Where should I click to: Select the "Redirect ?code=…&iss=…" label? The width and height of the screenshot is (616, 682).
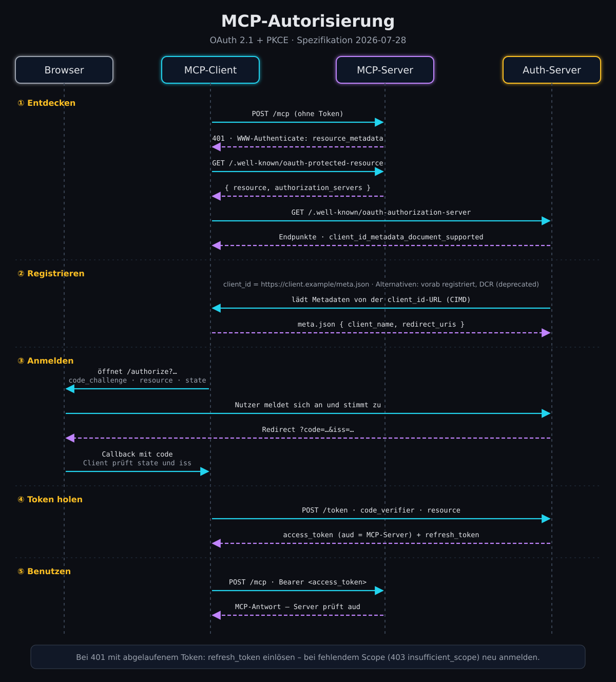point(308,430)
